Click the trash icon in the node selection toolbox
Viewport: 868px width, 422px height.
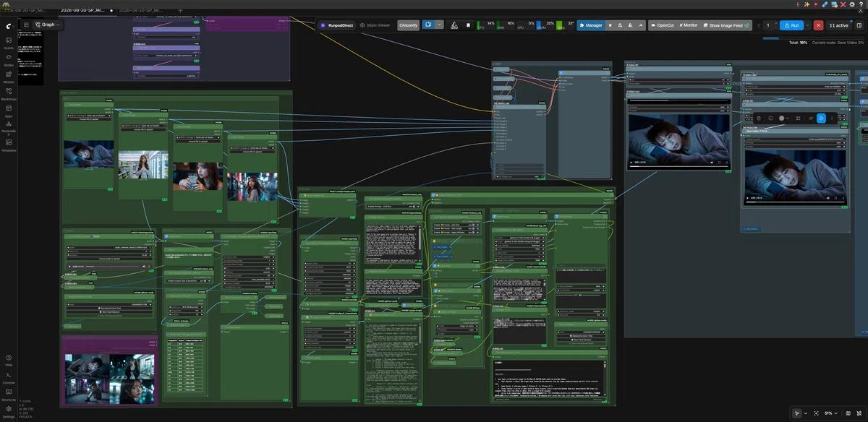coord(759,118)
